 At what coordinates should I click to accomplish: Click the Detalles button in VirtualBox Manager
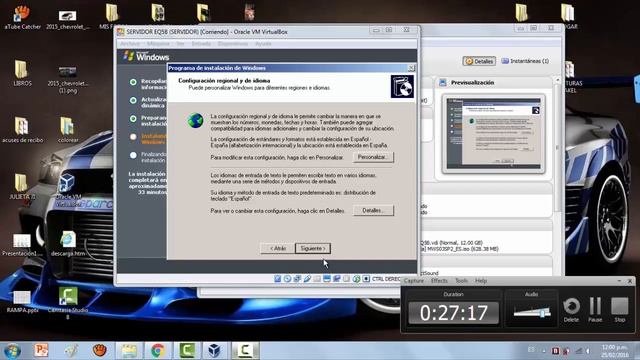479,61
